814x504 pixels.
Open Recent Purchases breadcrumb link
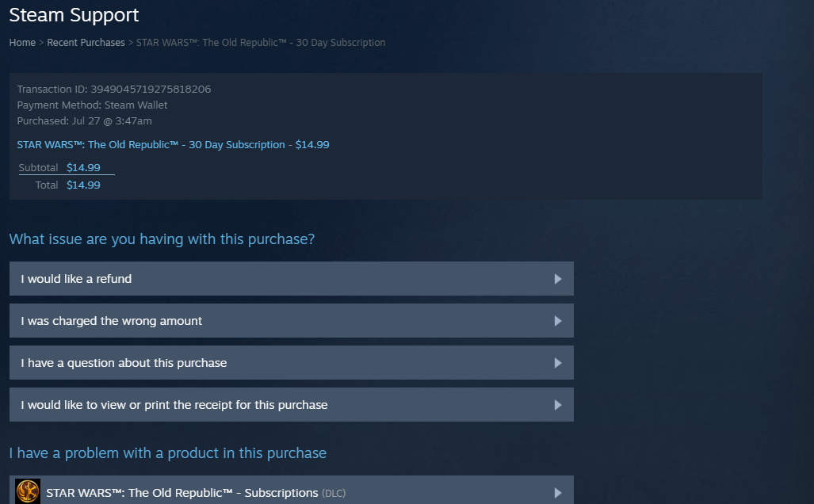tap(86, 43)
